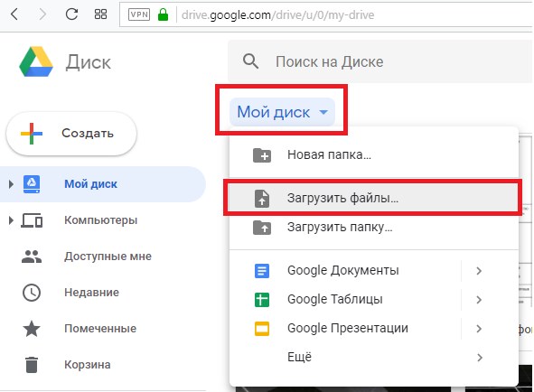This screenshot has height=392, width=534.
Task: Expand the Мой диск tree arrow in sidebar
Action: point(11,184)
